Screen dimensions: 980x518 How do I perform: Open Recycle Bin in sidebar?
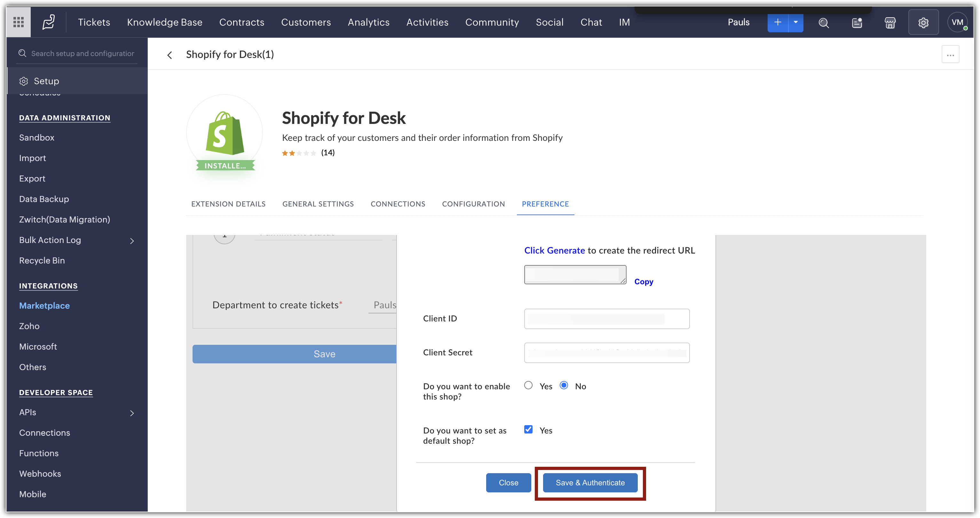coord(42,261)
